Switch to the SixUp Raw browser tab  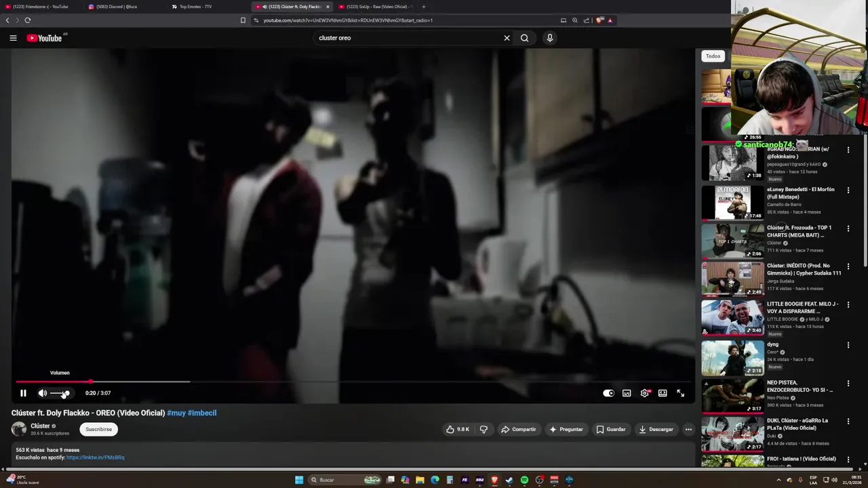pyautogui.click(x=374, y=7)
